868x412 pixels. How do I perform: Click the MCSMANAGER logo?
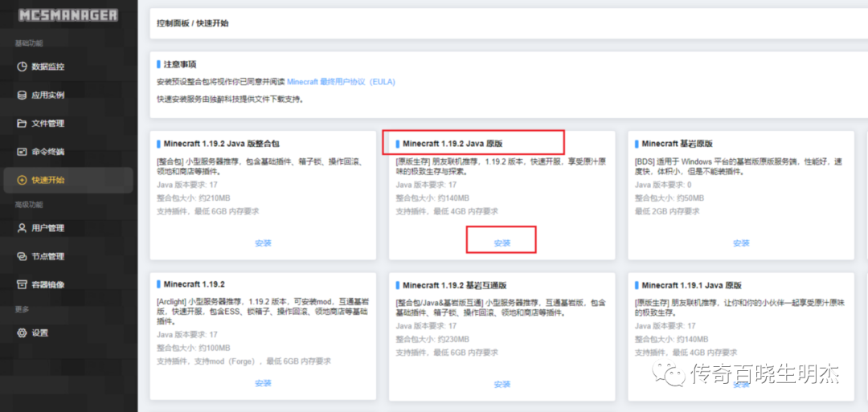68,15
